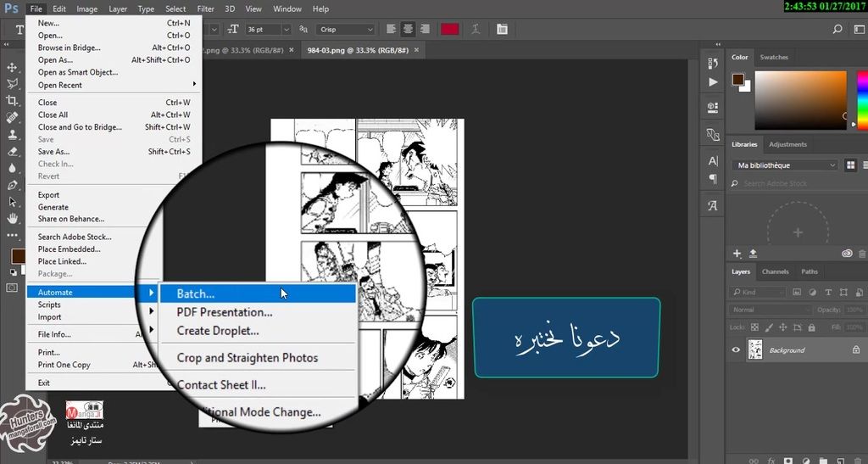Image resolution: width=868 pixels, height=464 pixels.
Task: Choose Create Droplet... in submenu
Action: click(x=258, y=331)
